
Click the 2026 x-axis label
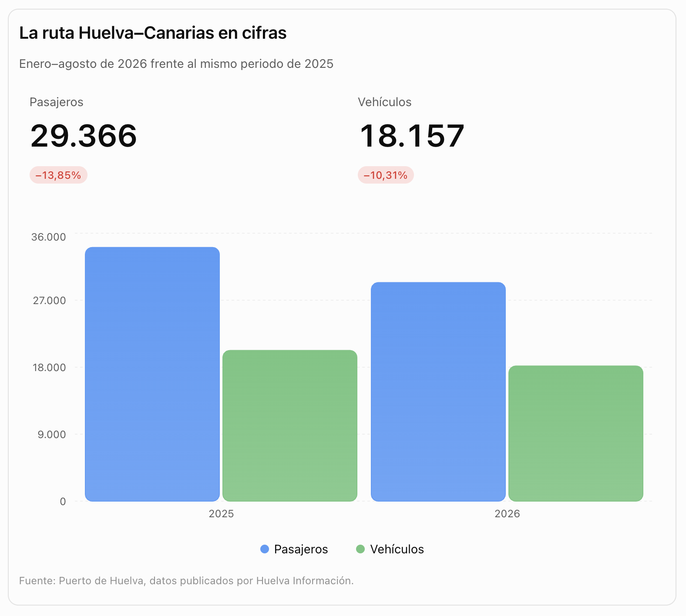pos(507,514)
